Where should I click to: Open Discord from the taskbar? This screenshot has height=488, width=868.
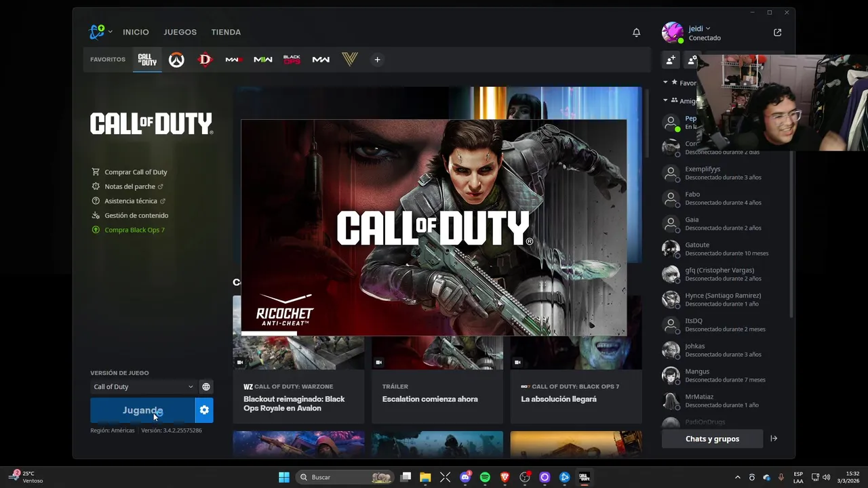click(465, 477)
